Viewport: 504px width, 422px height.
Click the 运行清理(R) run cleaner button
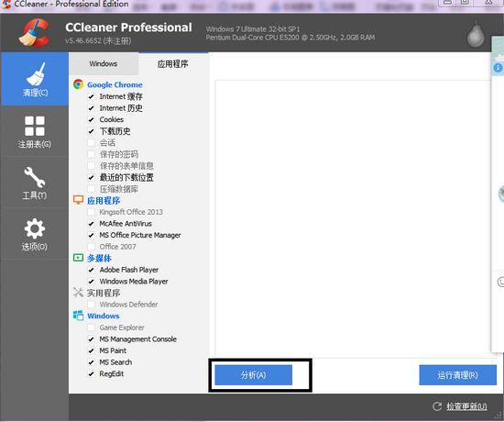point(457,375)
